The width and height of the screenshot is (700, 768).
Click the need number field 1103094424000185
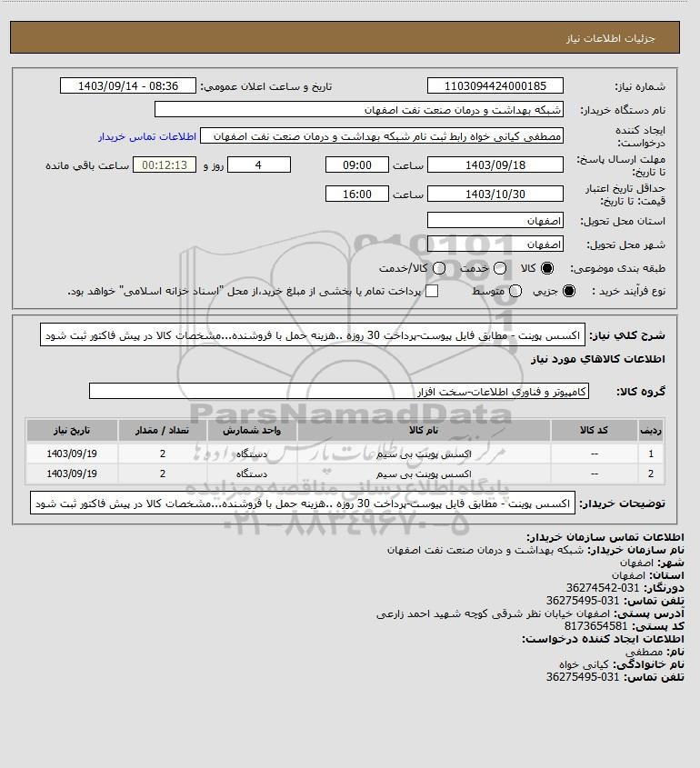coord(495,85)
